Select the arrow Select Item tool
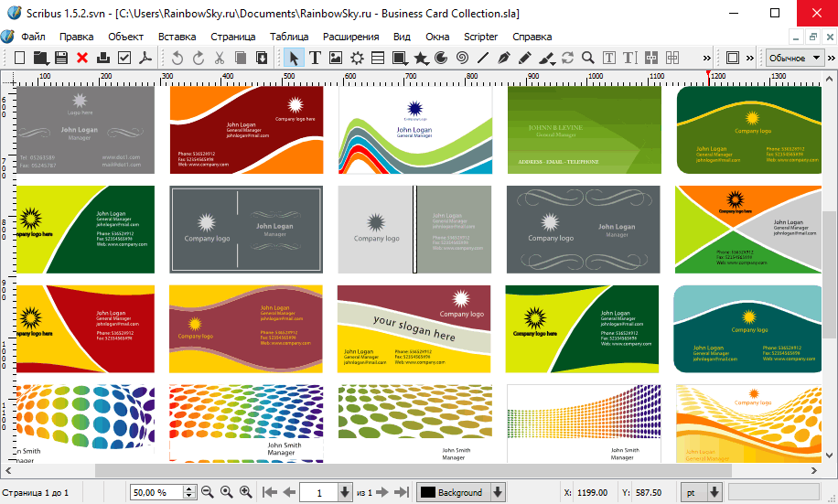The height and width of the screenshot is (504, 838). [x=294, y=58]
